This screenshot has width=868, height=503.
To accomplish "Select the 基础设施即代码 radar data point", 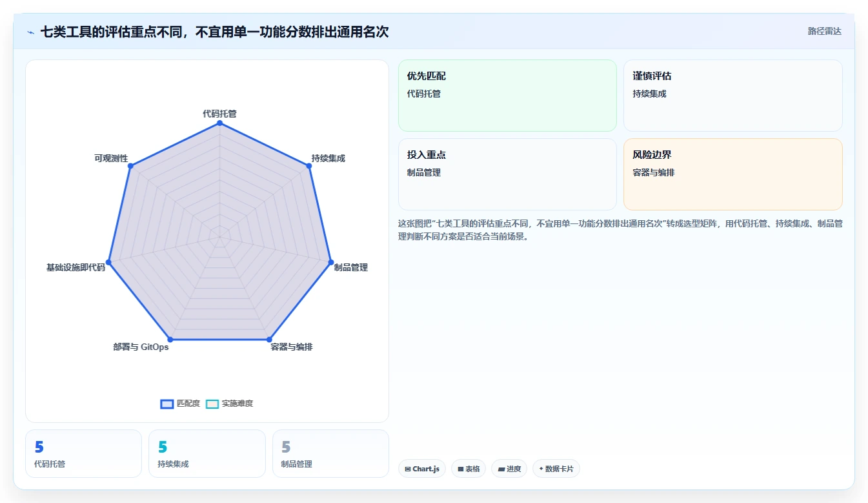I will 108,262.
